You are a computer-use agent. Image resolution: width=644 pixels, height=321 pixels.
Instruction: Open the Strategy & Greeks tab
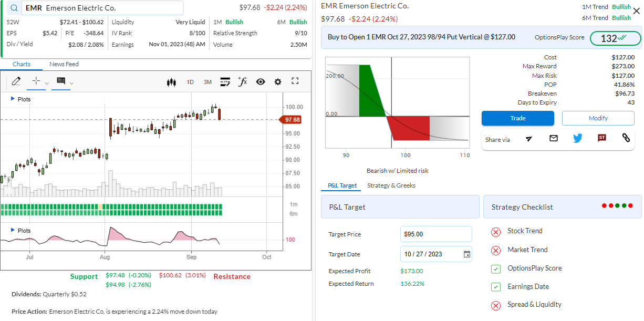coord(391,185)
